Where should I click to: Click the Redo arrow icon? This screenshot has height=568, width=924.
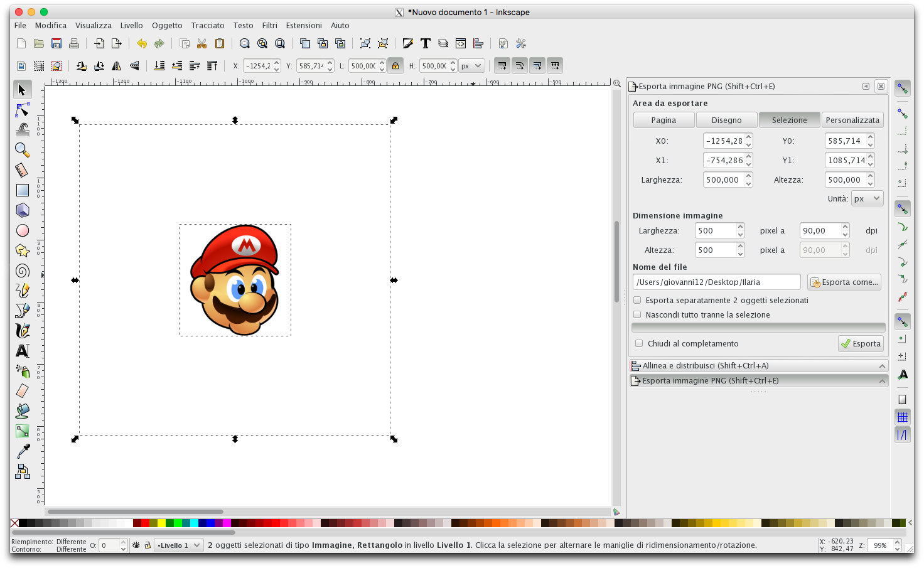[x=159, y=43]
